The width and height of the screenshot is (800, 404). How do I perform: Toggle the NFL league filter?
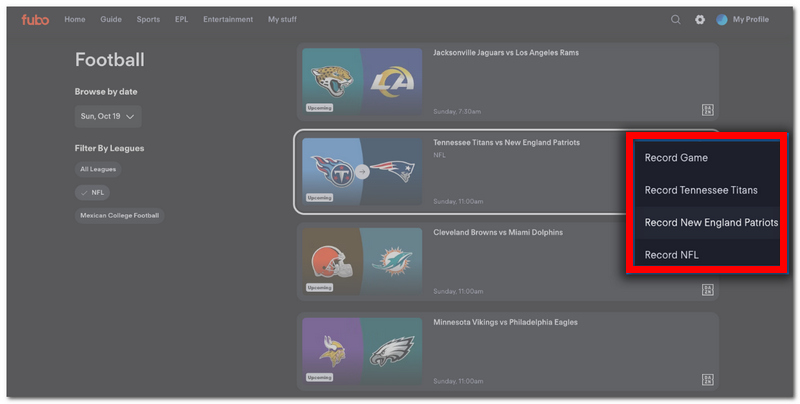click(x=92, y=192)
